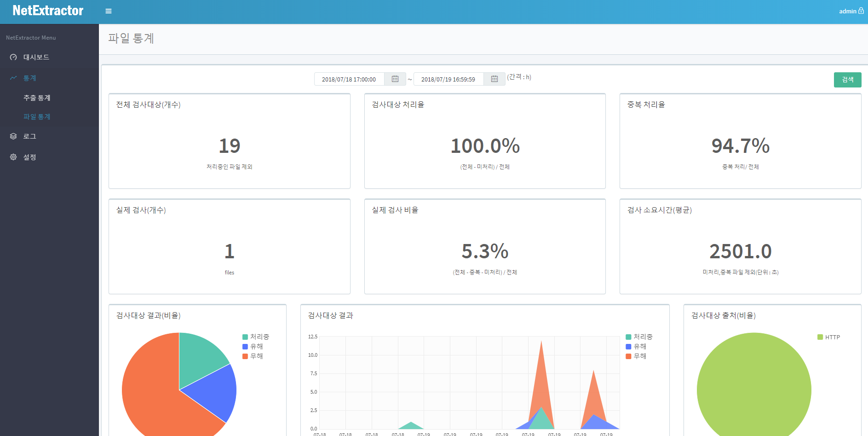The image size is (868, 436).
Task: Click the log layers icon
Action: (13, 136)
